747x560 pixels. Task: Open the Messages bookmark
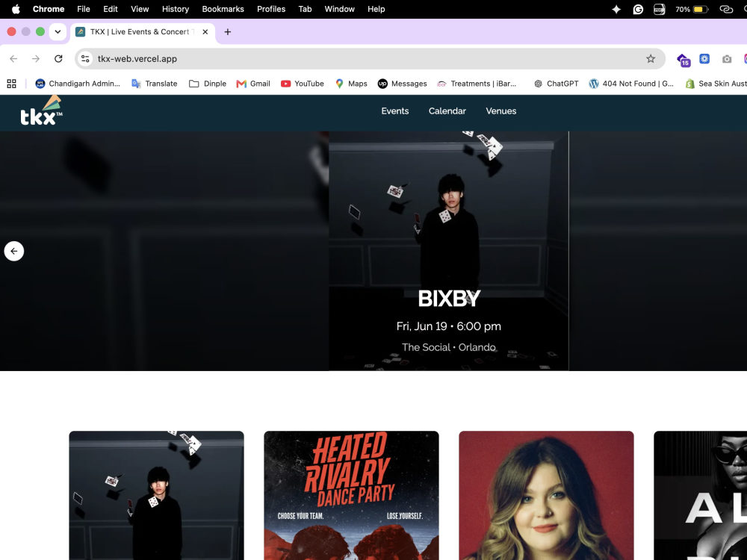click(403, 84)
